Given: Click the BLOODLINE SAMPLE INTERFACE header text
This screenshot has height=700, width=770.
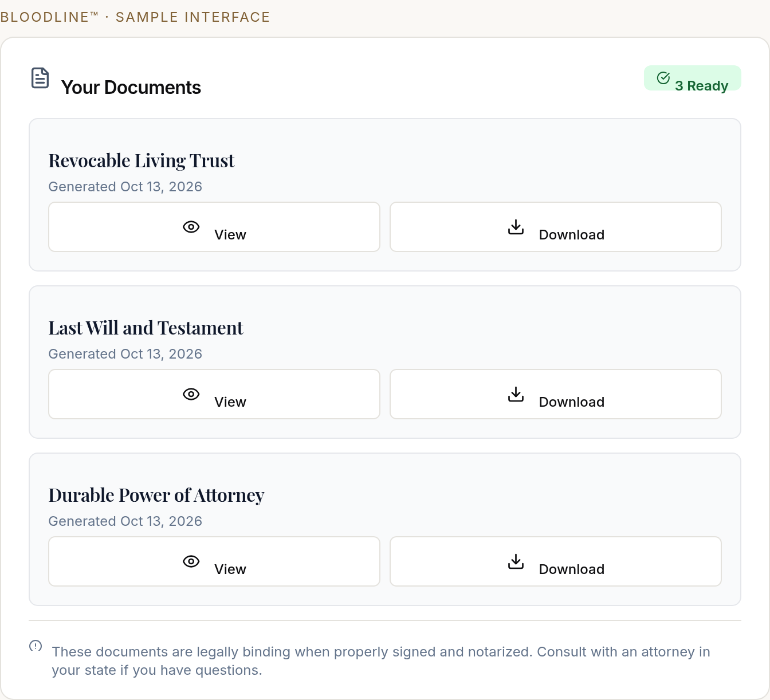Looking at the screenshot, I should pos(135,17).
